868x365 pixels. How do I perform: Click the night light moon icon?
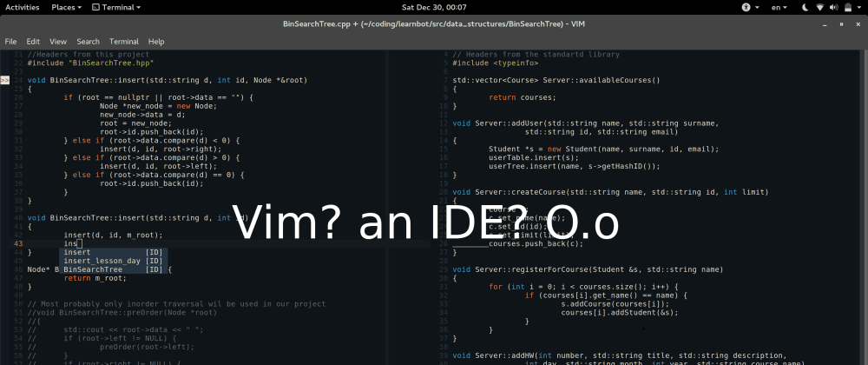806,7
